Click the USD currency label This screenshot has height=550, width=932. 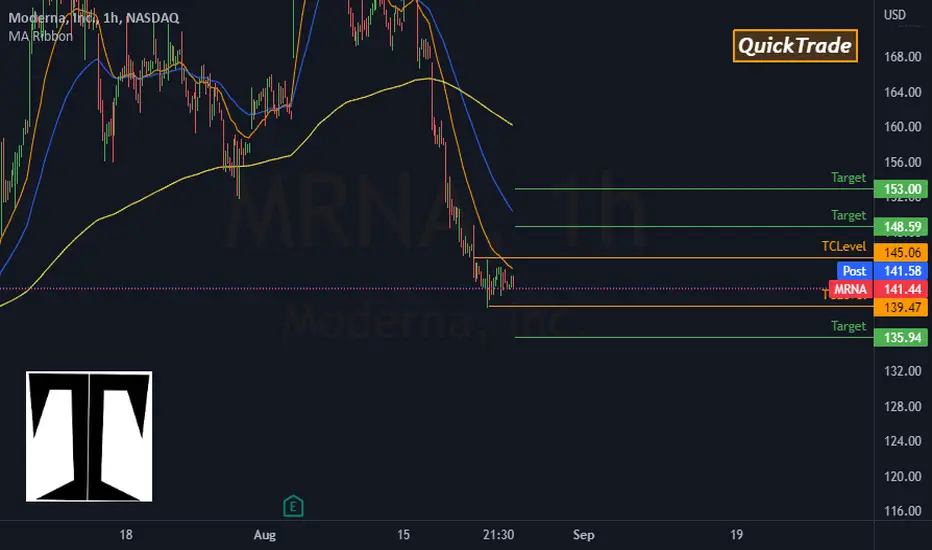coord(895,15)
